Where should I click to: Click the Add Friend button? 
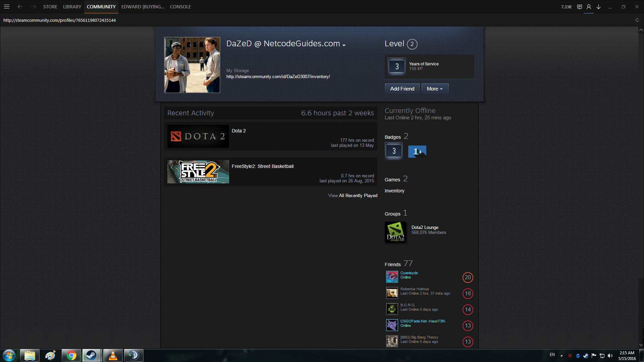tap(402, 89)
